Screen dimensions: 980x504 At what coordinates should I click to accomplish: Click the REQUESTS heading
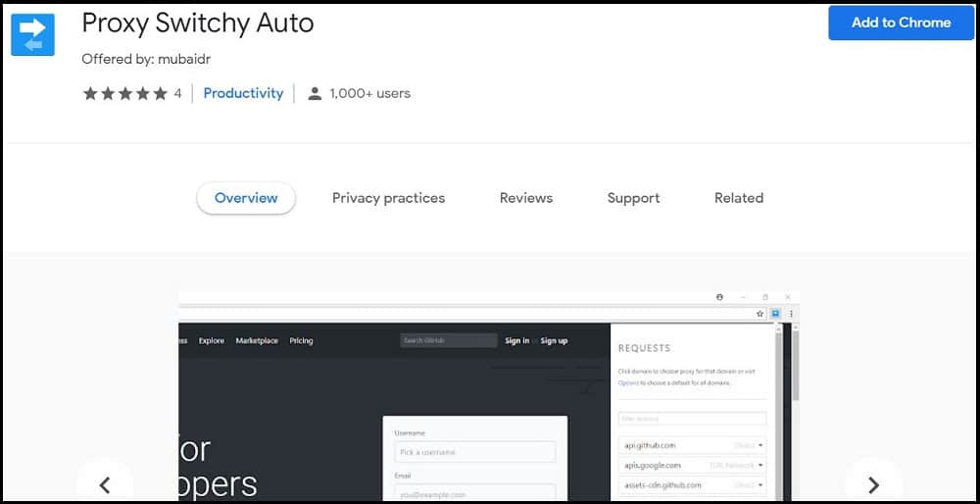[x=645, y=348]
